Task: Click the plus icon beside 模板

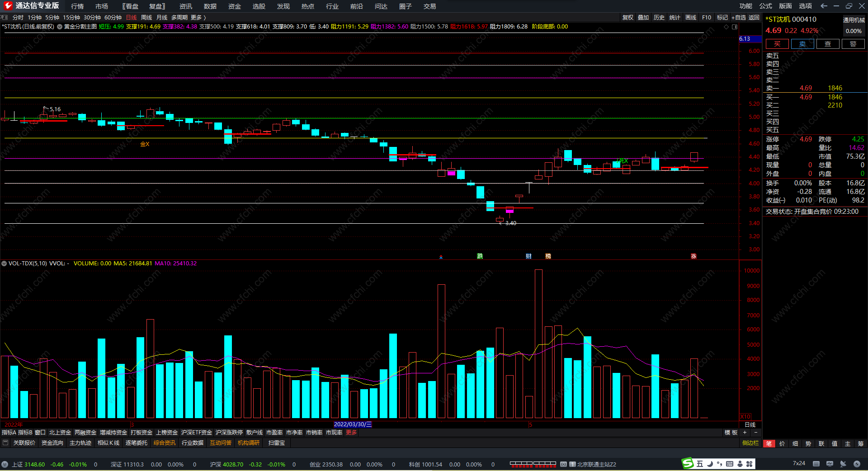Action: pos(745,433)
